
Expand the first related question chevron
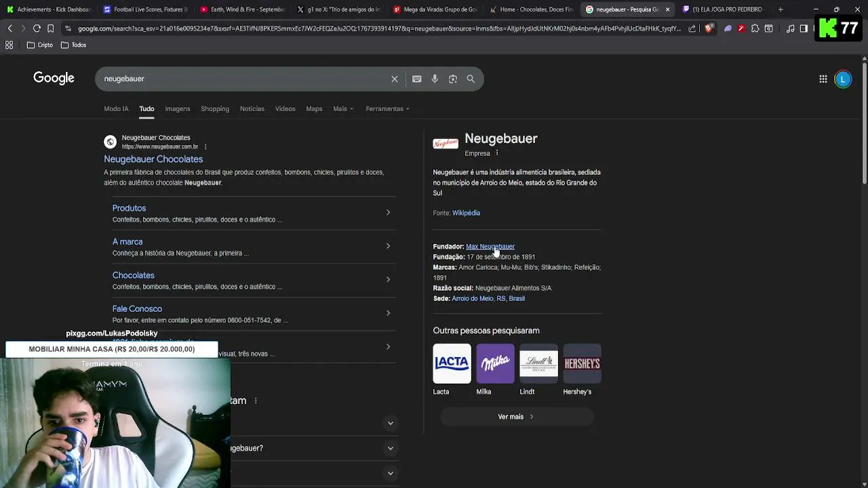click(391, 423)
